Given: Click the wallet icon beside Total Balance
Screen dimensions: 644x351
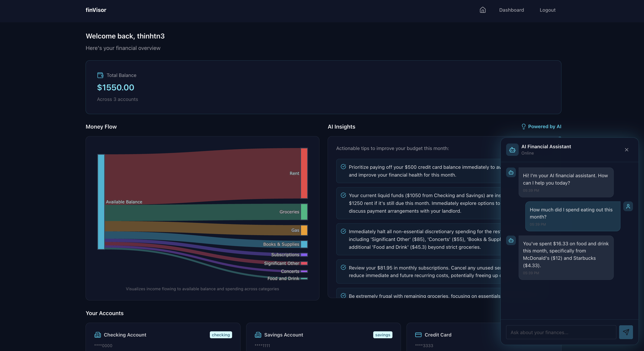Looking at the screenshot, I should [x=100, y=75].
